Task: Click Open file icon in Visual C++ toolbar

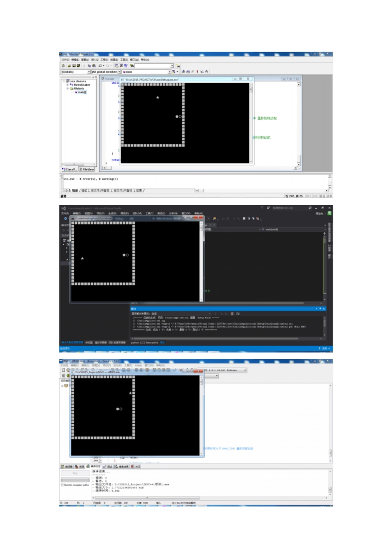Action: pyautogui.click(x=69, y=66)
